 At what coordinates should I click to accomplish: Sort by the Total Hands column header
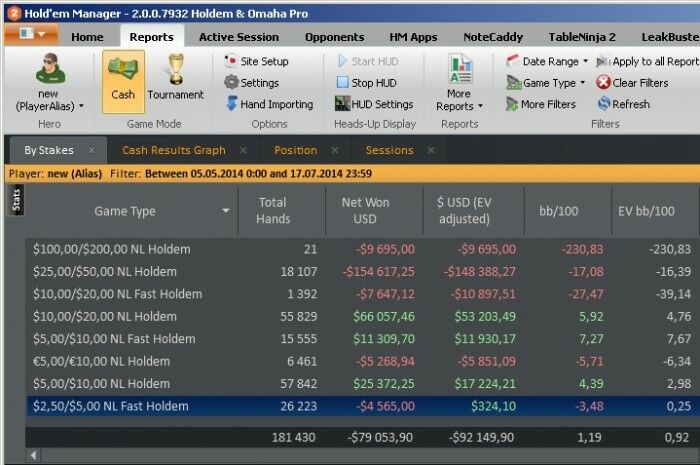[x=282, y=211]
